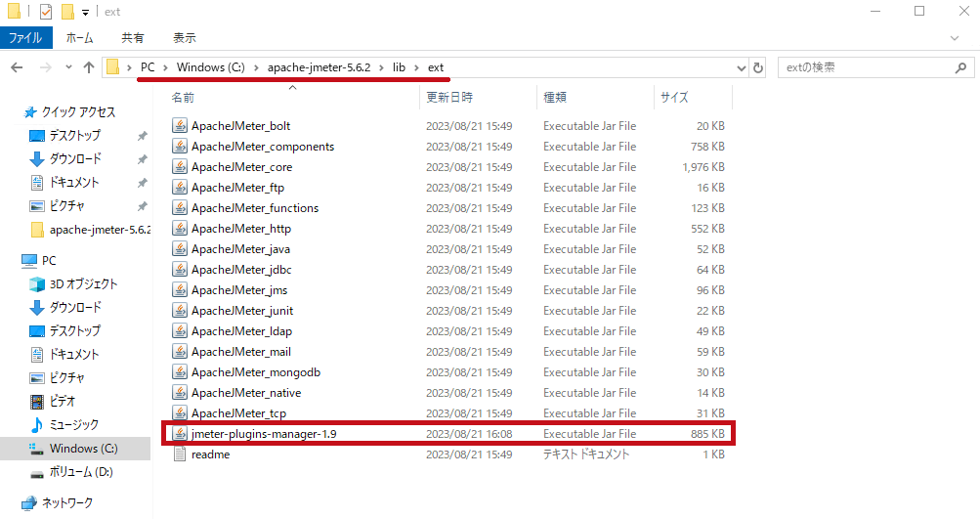The image size is (980, 519).
Task: Select the ApacheJMeter_functions jar icon
Action: (x=180, y=207)
